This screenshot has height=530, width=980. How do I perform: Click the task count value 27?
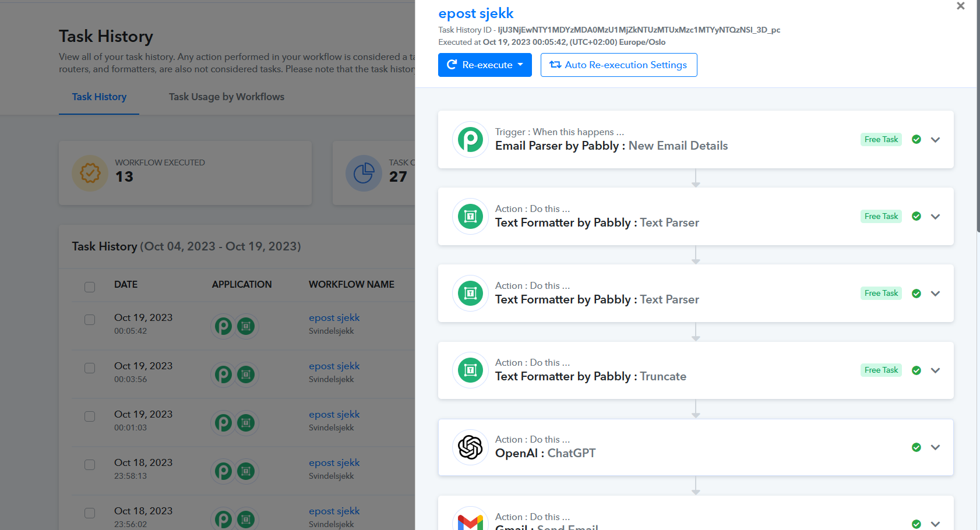click(x=398, y=176)
